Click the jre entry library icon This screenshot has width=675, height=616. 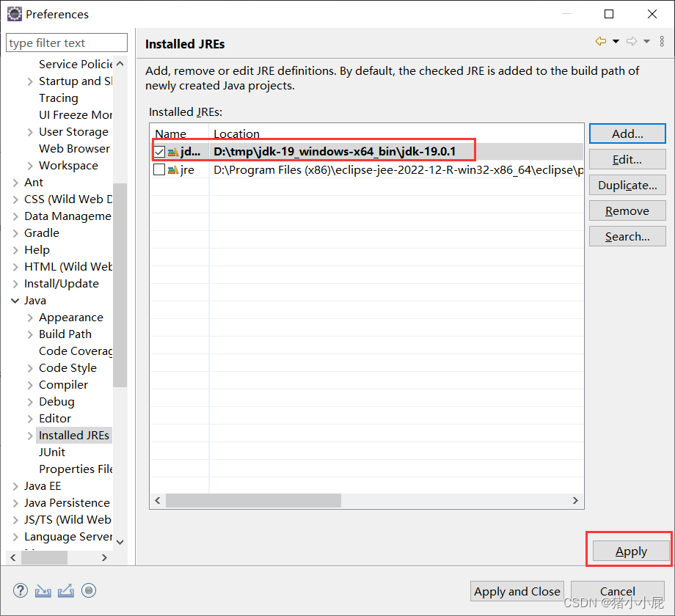(173, 170)
